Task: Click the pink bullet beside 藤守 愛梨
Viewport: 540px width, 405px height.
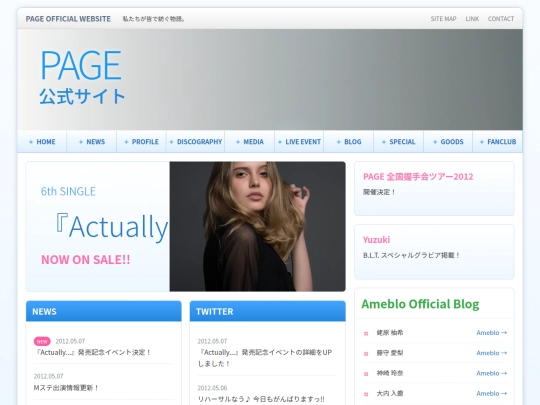Action: pyautogui.click(x=366, y=354)
